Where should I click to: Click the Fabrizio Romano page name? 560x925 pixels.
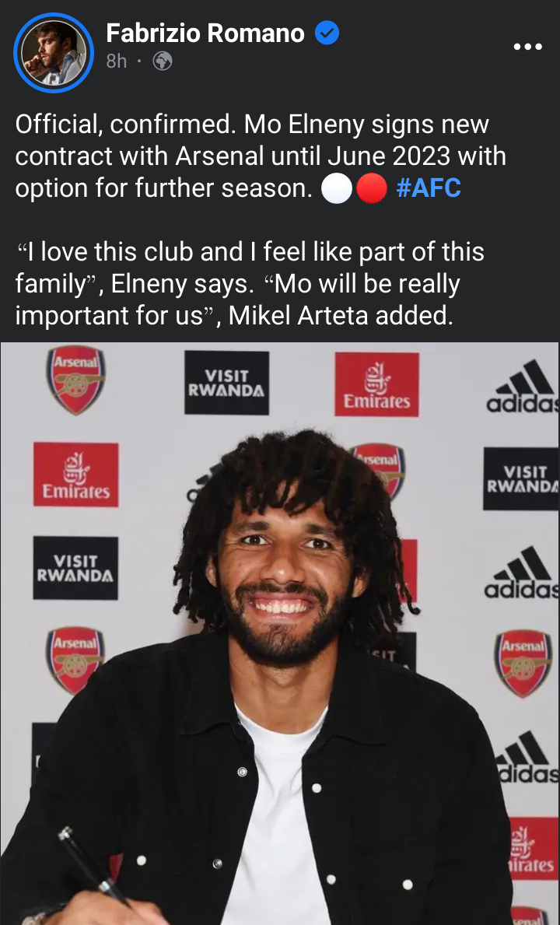[205, 33]
